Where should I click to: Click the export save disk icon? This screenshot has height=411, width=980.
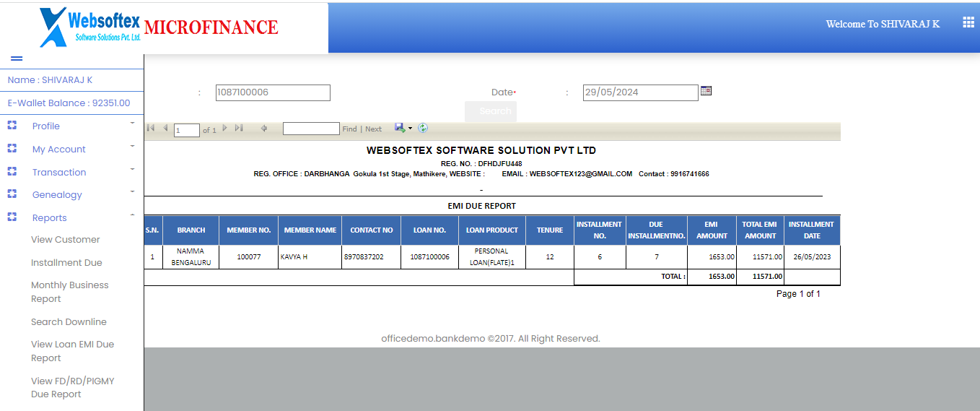pos(400,128)
